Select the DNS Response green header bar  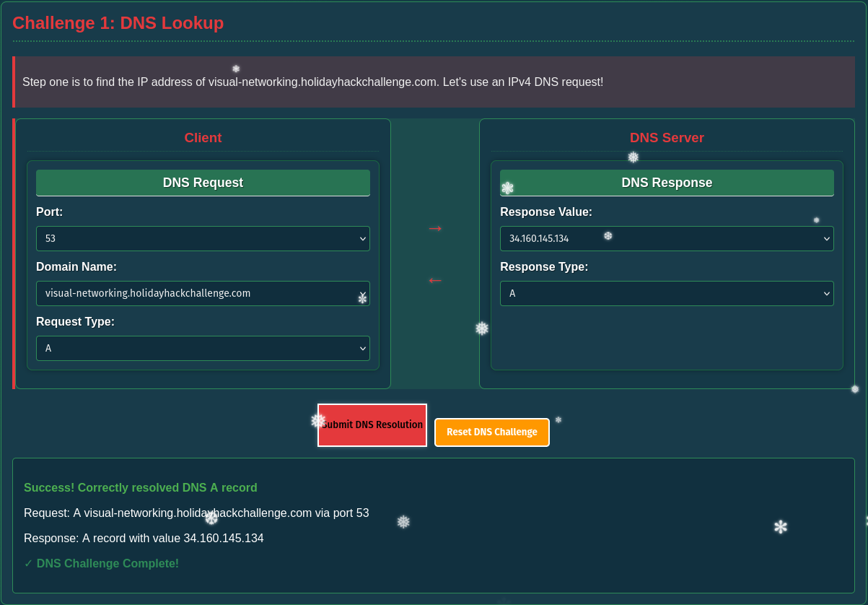click(667, 183)
